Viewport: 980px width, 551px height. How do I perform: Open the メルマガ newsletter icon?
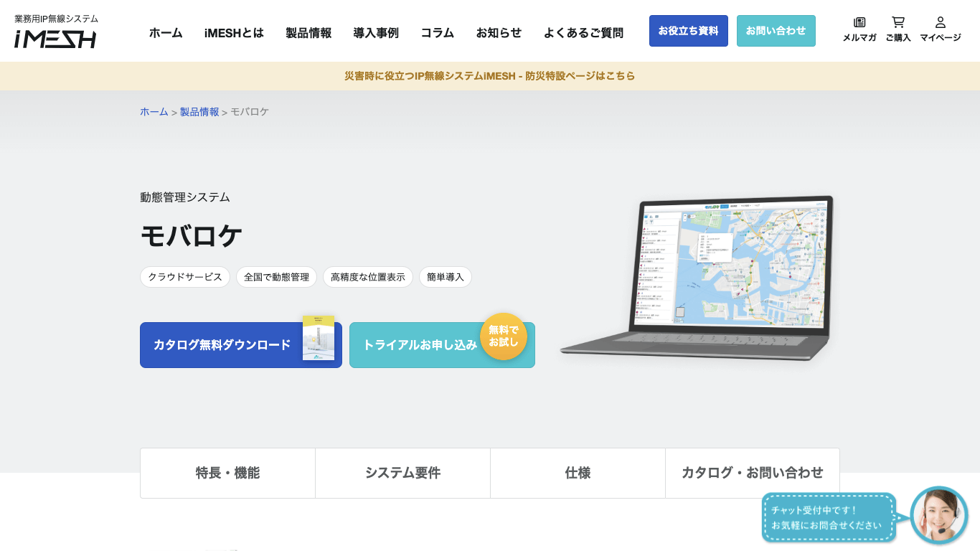point(859,30)
